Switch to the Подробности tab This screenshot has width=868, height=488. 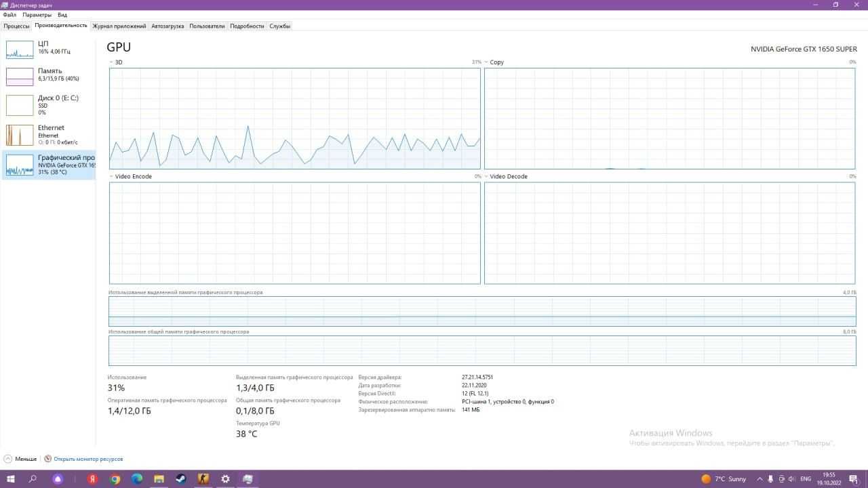coord(247,26)
